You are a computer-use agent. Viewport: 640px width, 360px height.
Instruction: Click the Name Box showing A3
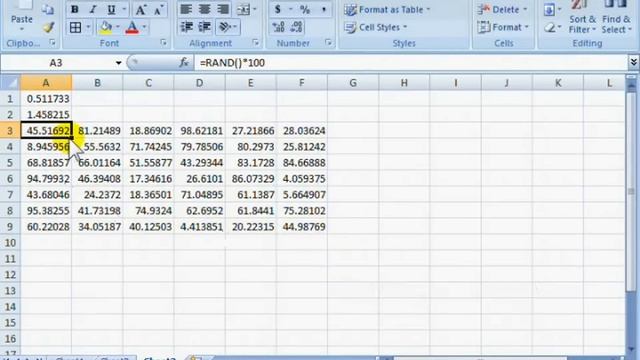coord(56,63)
